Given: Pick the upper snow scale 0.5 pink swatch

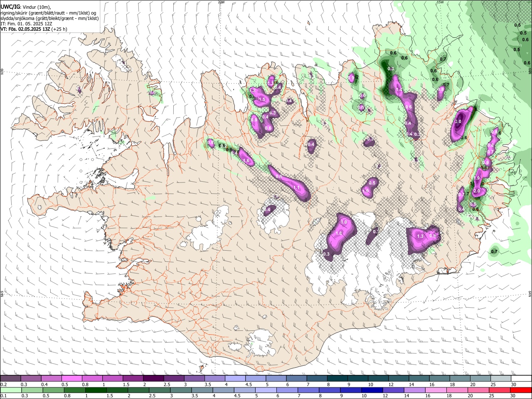Looking at the screenshot, I should coord(71,379).
